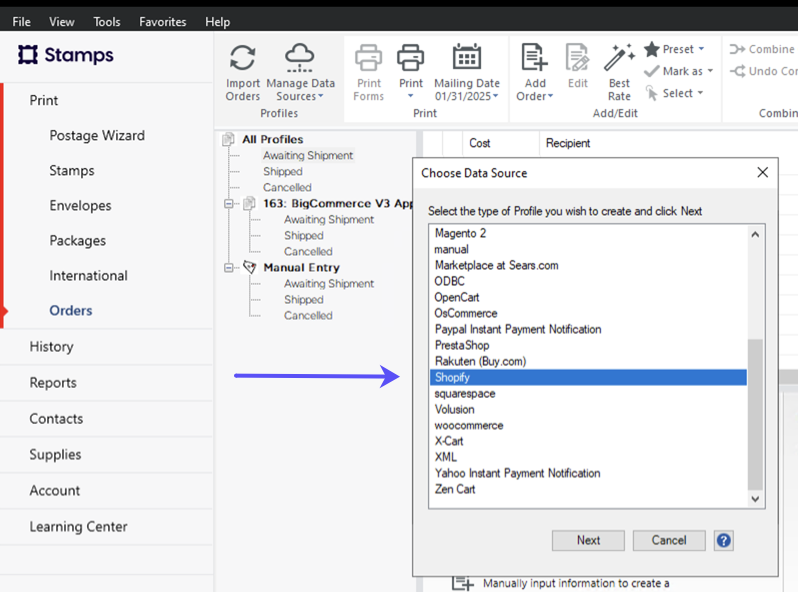The image size is (798, 592).
Task: Click the Print Forms printer icon
Action: coord(368,57)
